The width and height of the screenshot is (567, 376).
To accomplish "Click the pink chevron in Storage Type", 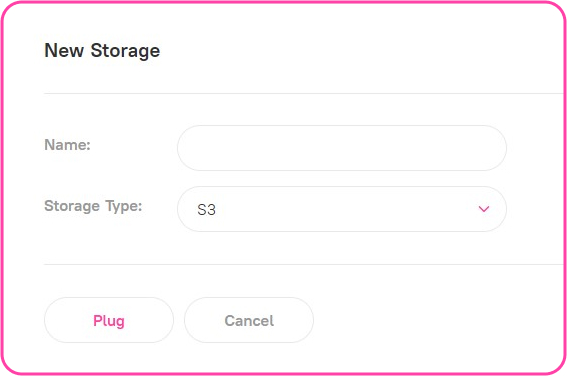I will (x=483, y=209).
